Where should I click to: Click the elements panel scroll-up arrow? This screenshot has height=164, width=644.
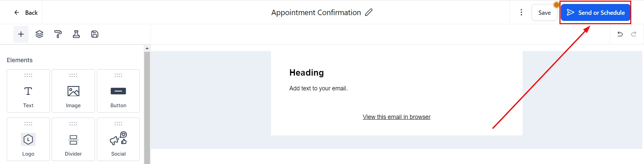pos(147,48)
